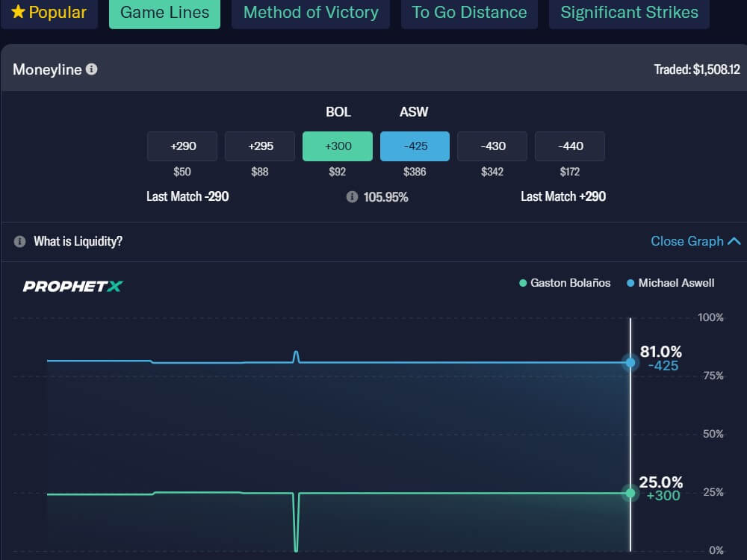Click the Moneyline heading text

click(47, 69)
